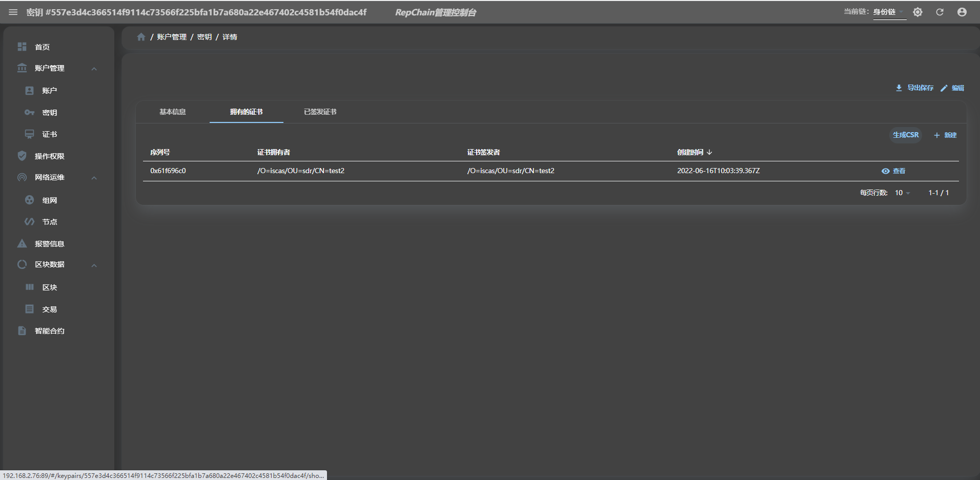Click the 新建 button text
Image resolution: width=980 pixels, height=480 pixels.
(951, 135)
